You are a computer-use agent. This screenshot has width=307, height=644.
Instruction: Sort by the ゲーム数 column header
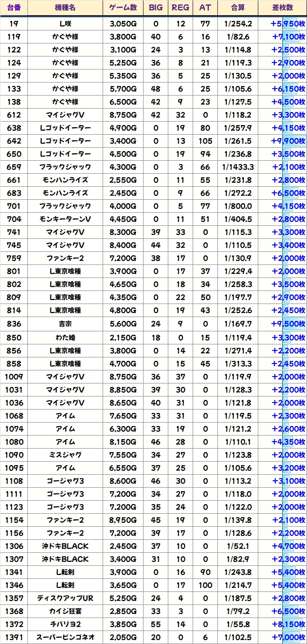tap(123, 8)
